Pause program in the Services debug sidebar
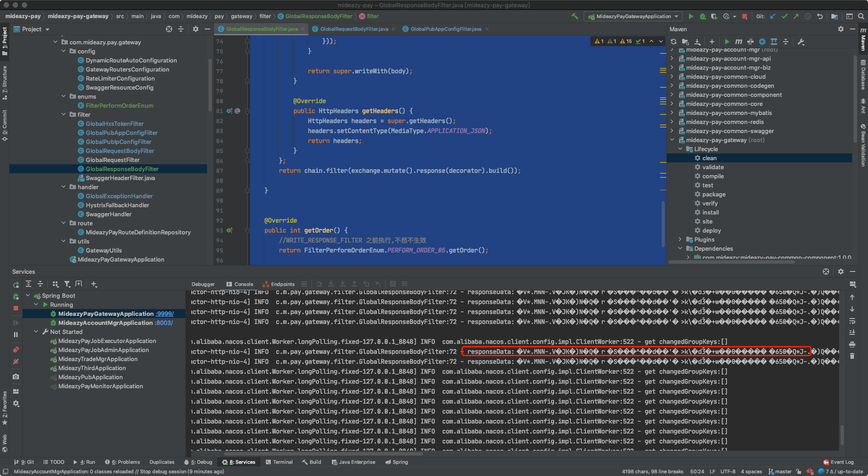The image size is (868, 476). click(x=16, y=335)
